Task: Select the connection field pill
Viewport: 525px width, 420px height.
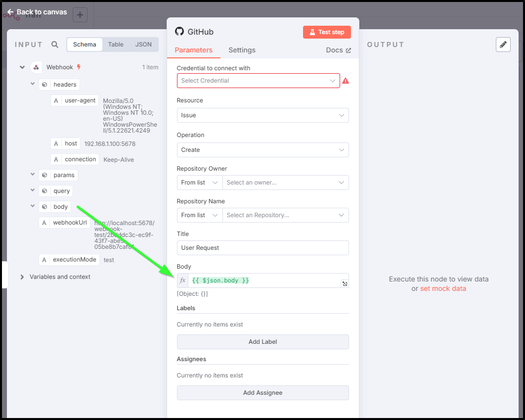Action: point(75,159)
